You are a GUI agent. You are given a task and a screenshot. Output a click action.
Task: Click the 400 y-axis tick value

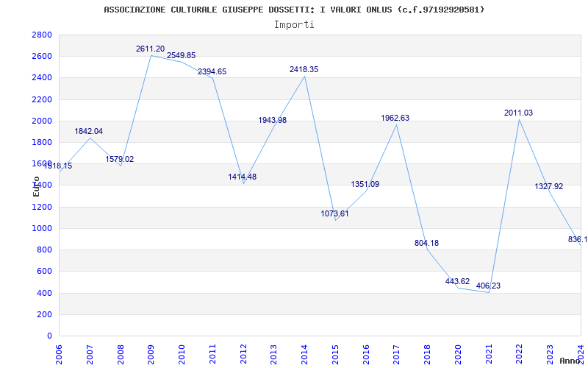pyautogui.click(x=45, y=293)
